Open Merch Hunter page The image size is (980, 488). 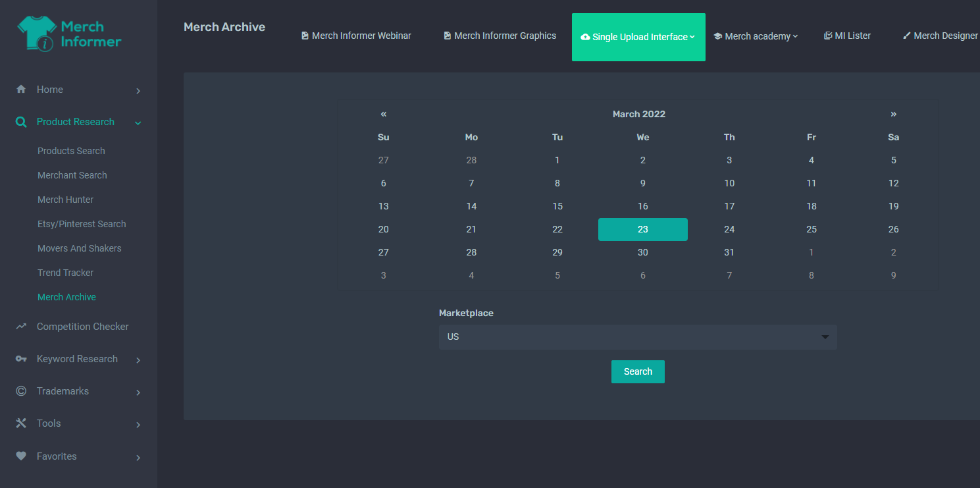coord(66,200)
